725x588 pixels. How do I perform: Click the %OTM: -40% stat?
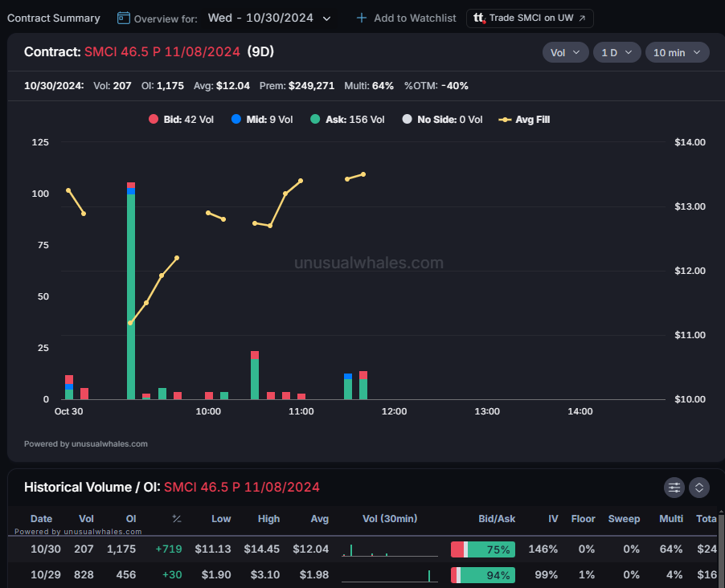coord(436,86)
